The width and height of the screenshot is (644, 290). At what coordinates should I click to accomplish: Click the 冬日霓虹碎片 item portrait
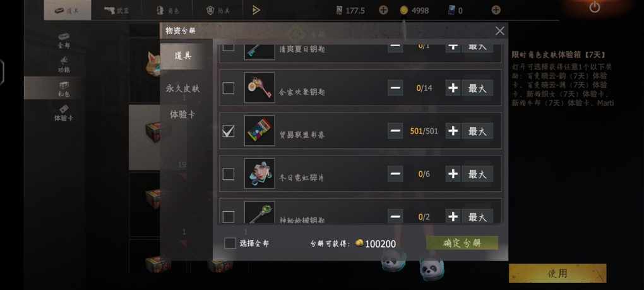tap(259, 174)
